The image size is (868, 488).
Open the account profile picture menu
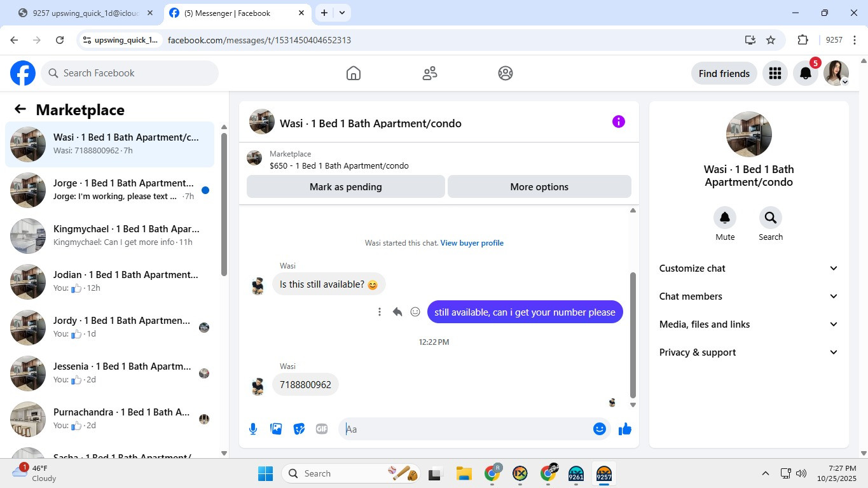pyautogui.click(x=836, y=73)
